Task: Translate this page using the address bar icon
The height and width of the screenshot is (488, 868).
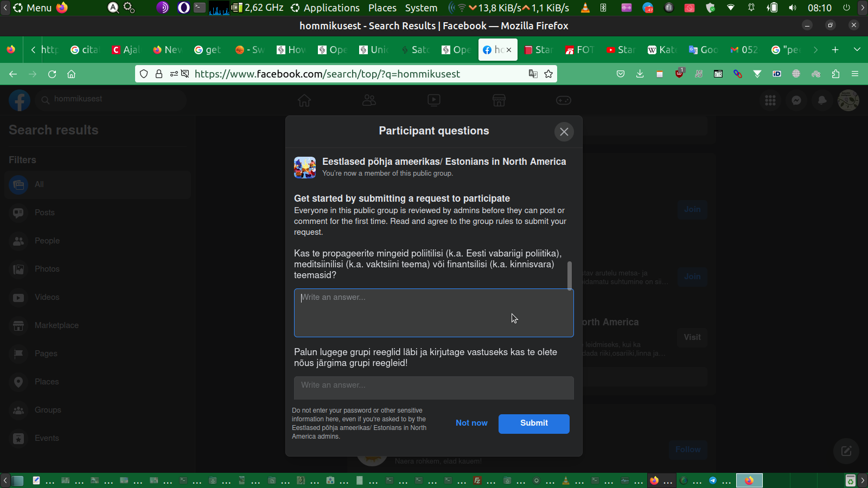Action: 533,74
